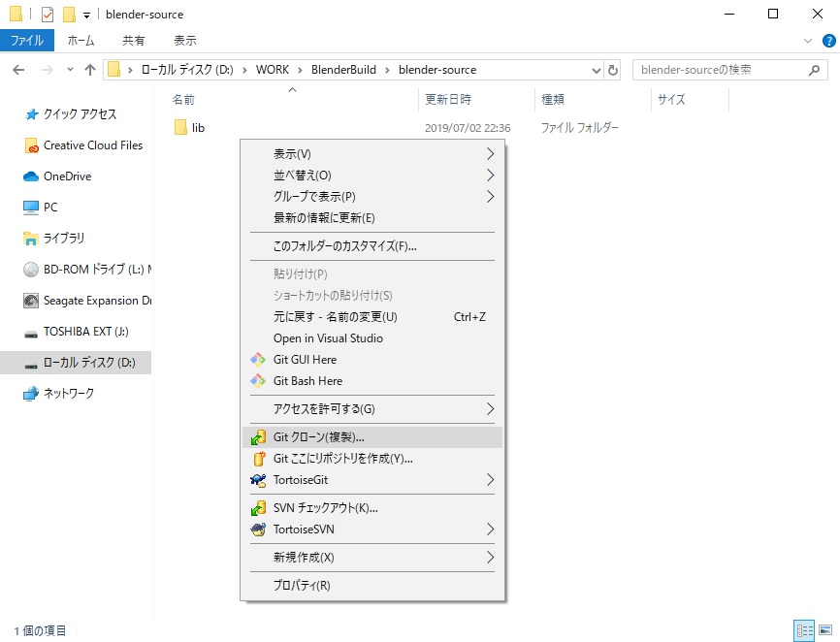Click the PC monitor icon in sidebar

31,208
